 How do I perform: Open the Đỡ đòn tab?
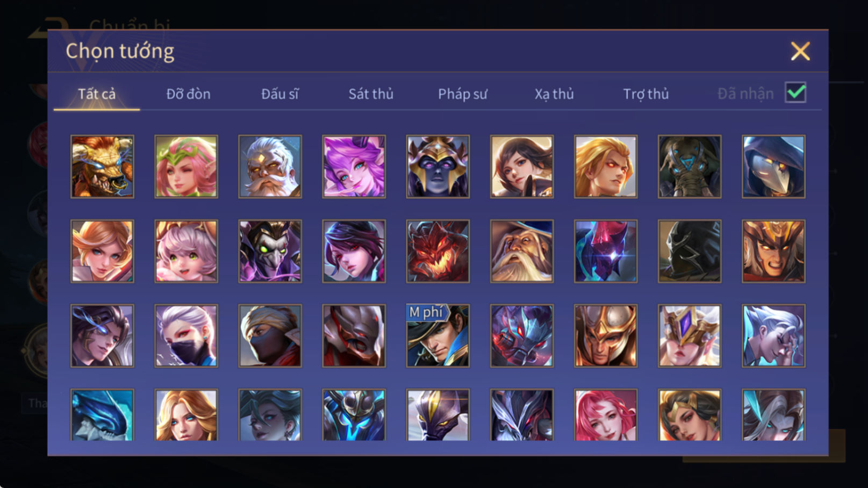pyautogui.click(x=188, y=94)
